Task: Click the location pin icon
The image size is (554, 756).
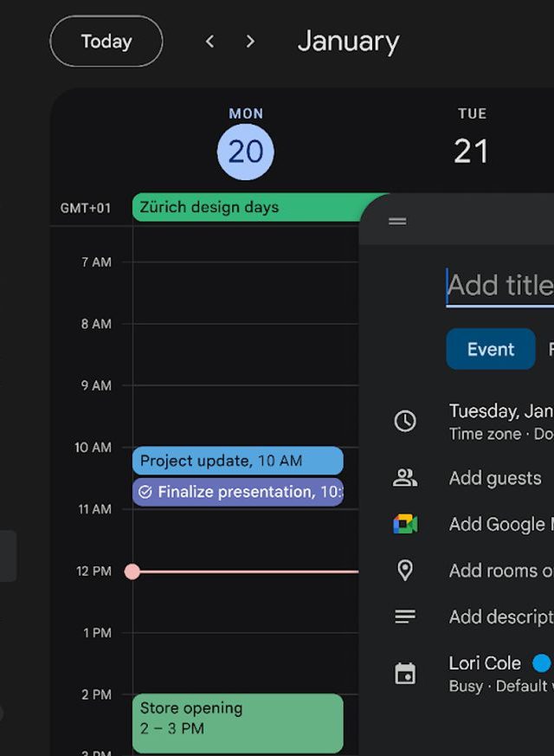Action: click(x=405, y=570)
